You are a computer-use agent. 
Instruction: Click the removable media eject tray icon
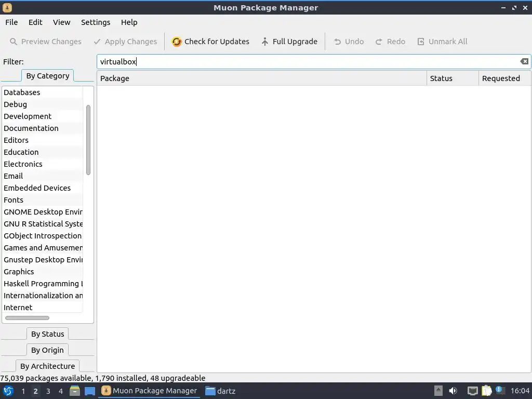click(x=438, y=391)
